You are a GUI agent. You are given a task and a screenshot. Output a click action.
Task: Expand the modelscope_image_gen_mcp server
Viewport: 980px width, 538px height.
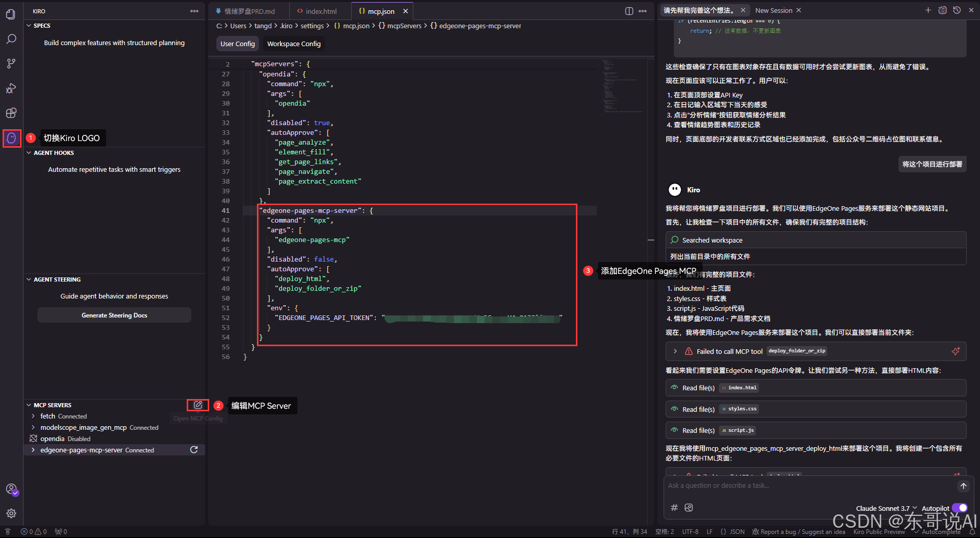[x=33, y=427]
